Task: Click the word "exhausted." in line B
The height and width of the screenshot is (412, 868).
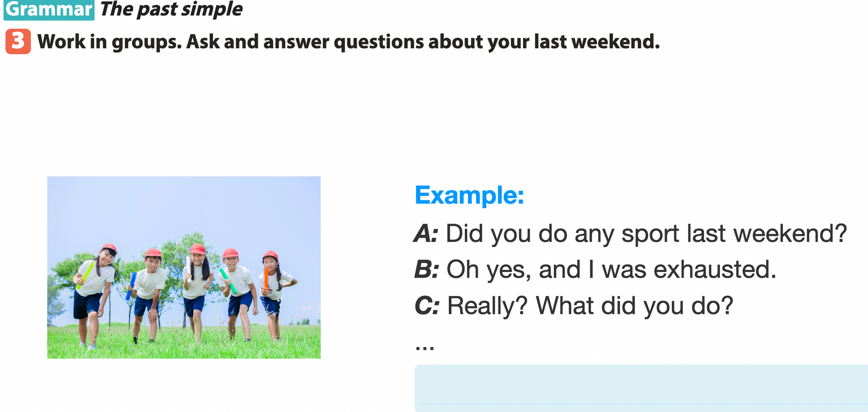Action: (714, 269)
